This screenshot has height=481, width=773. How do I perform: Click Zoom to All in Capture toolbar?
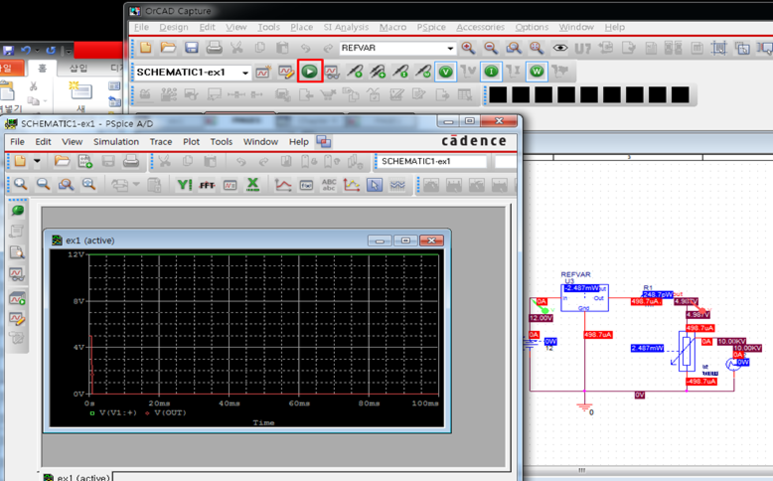(x=536, y=48)
